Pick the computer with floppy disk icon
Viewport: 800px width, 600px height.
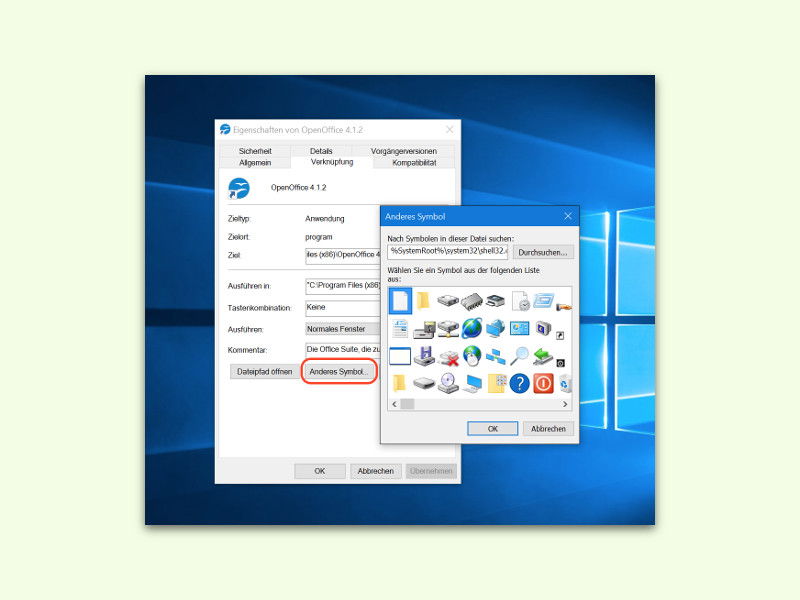(x=423, y=329)
